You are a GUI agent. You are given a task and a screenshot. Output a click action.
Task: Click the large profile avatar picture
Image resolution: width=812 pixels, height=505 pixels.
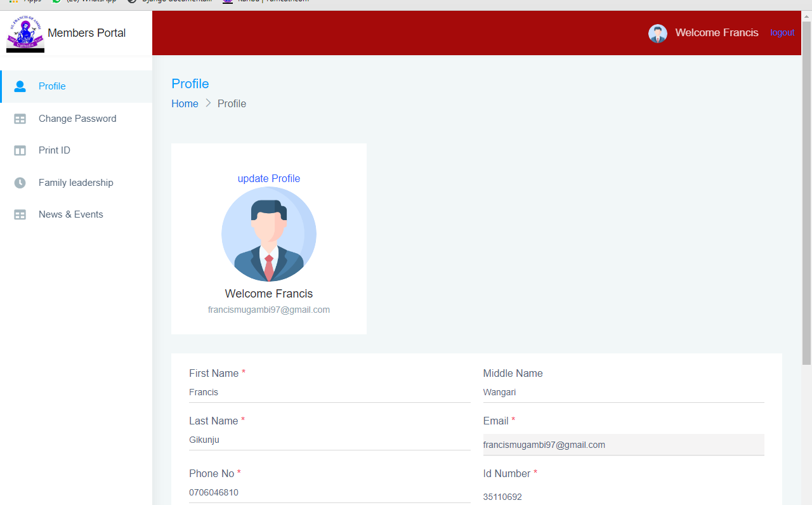click(269, 234)
